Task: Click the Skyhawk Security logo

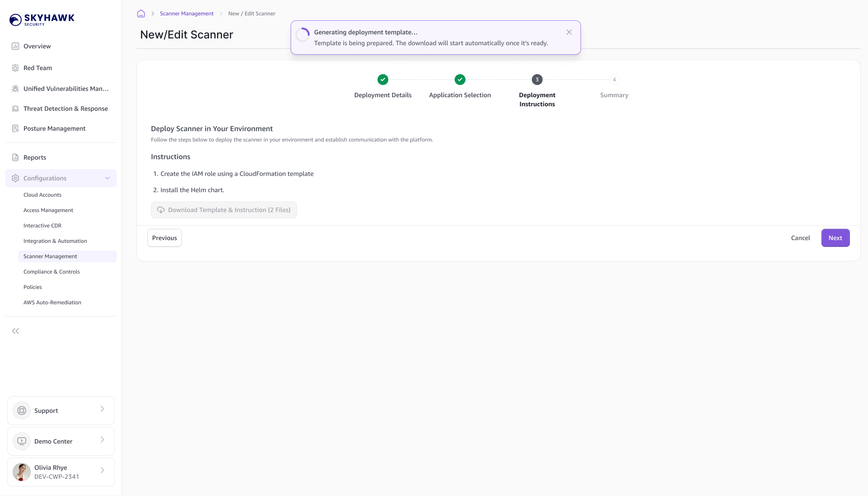Action: [x=42, y=19]
